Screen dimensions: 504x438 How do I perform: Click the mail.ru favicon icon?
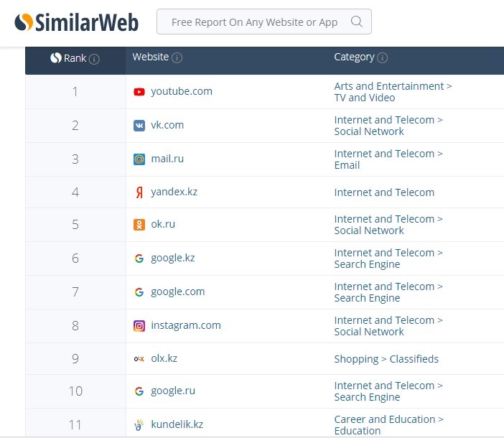coord(139,159)
